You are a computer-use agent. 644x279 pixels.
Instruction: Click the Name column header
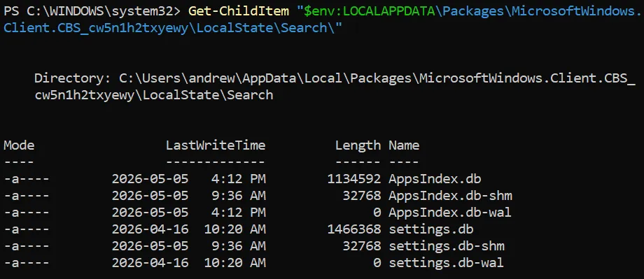[404, 145]
